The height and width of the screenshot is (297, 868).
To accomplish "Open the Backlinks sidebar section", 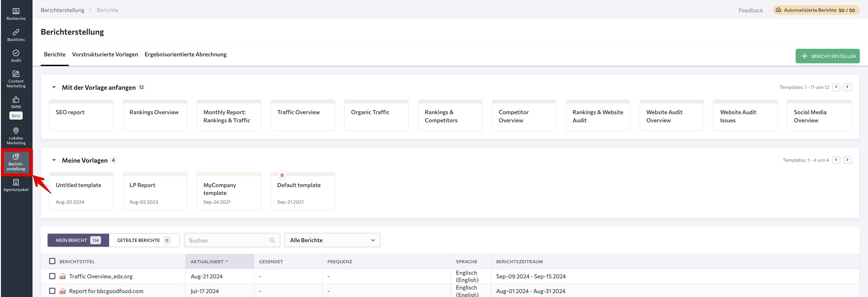I will pos(16,35).
